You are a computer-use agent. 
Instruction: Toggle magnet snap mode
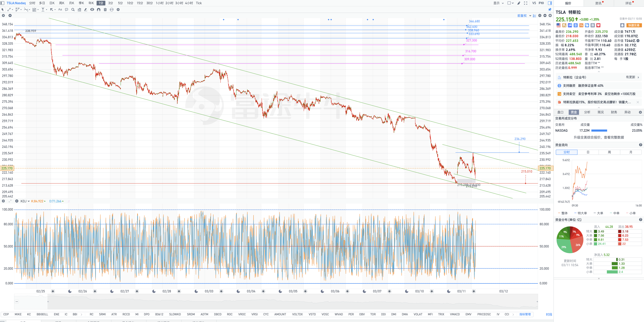(x=99, y=10)
